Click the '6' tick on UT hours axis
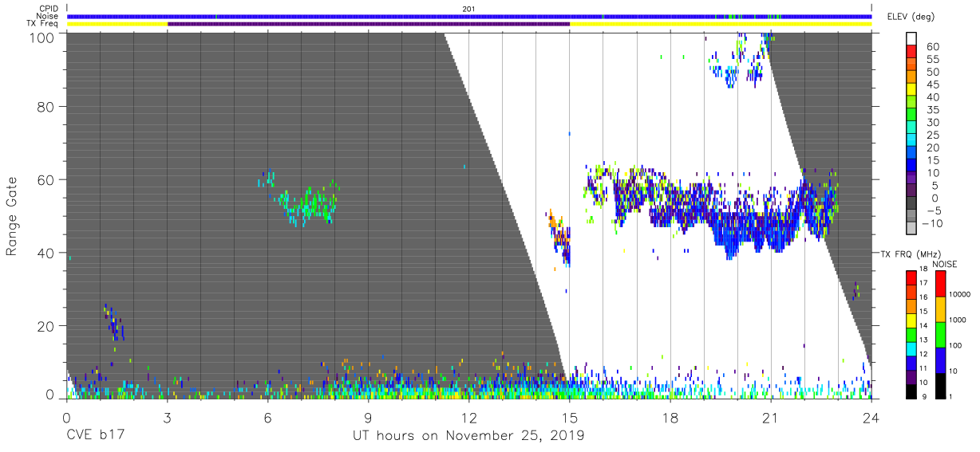The image size is (980, 452). coord(267,417)
